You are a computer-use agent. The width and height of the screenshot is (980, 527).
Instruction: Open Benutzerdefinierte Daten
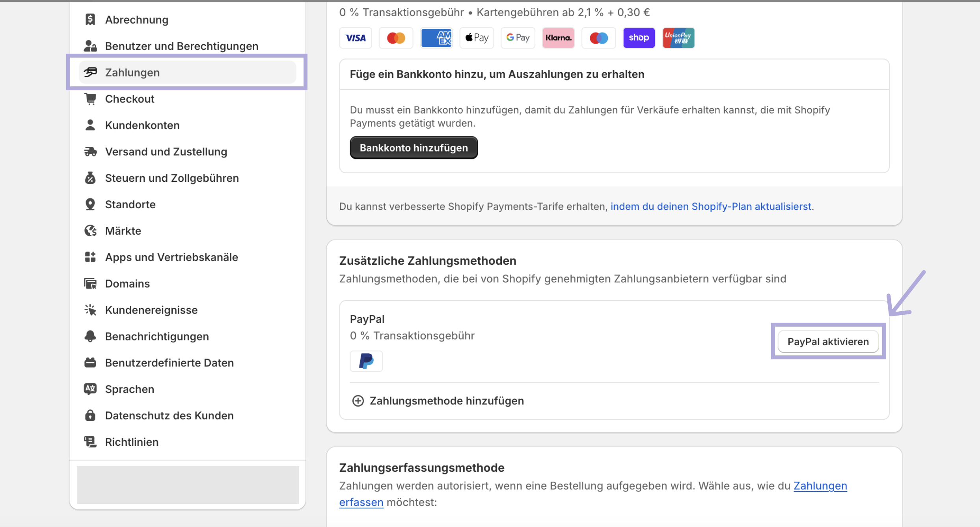(188, 363)
